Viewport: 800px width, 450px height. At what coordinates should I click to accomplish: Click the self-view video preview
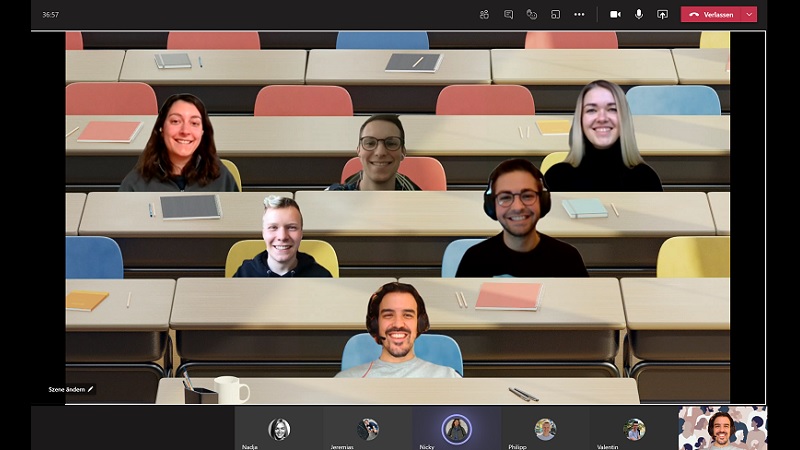722,427
